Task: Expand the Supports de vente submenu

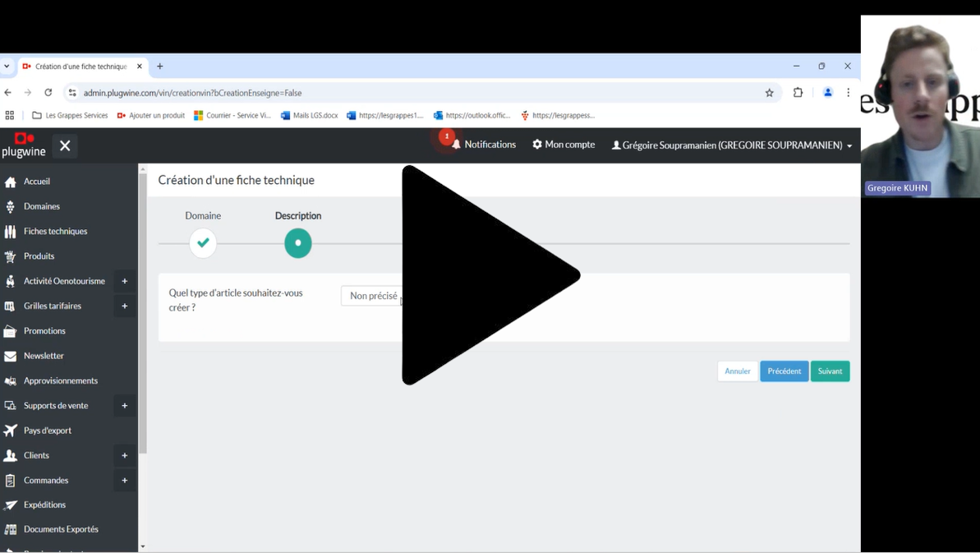Action: (125, 406)
